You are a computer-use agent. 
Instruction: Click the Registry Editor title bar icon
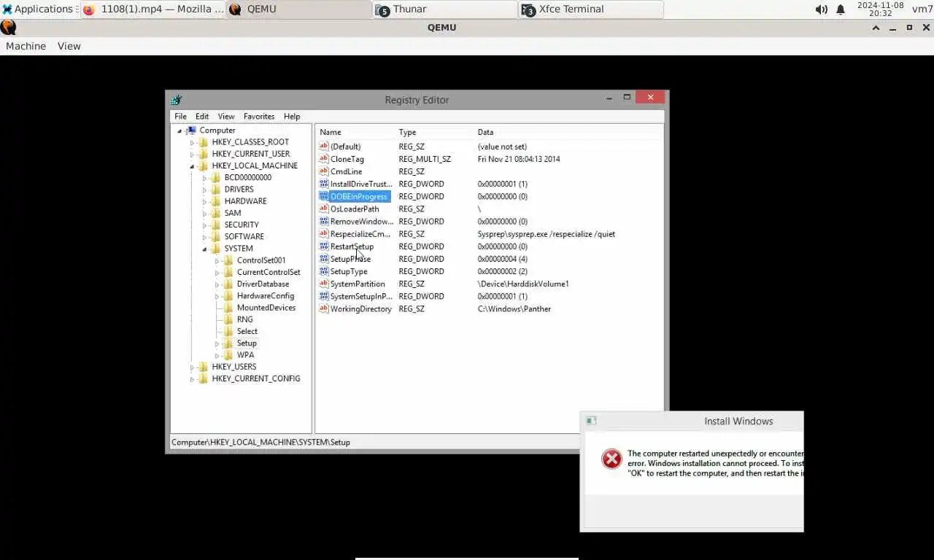coord(176,100)
